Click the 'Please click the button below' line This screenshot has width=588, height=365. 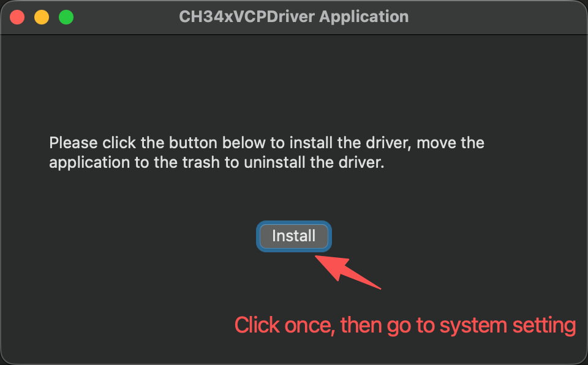pos(266,143)
